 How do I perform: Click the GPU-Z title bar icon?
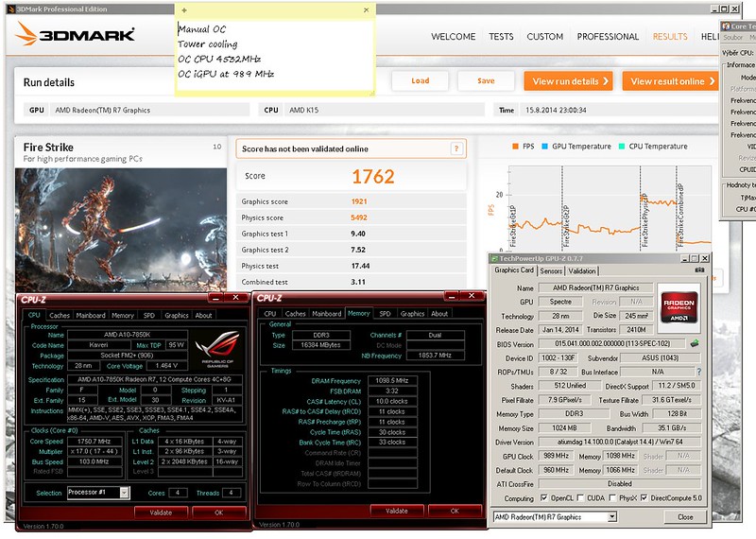pos(494,259)
